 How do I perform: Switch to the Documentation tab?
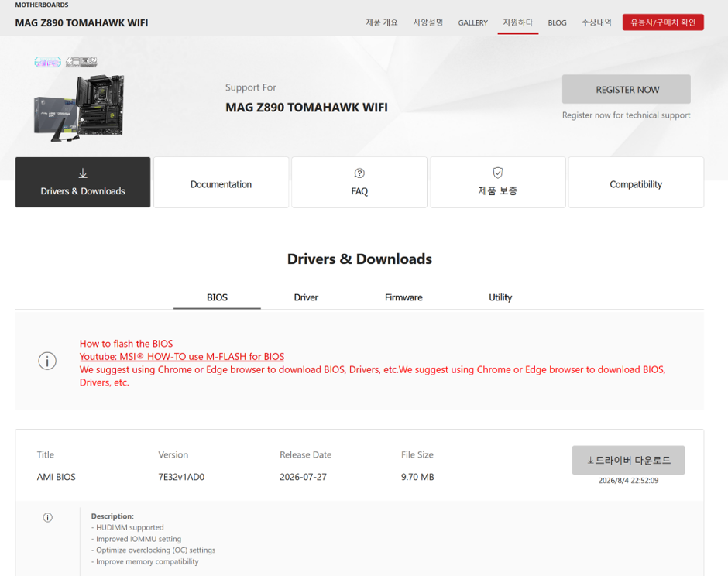[221, 183]
